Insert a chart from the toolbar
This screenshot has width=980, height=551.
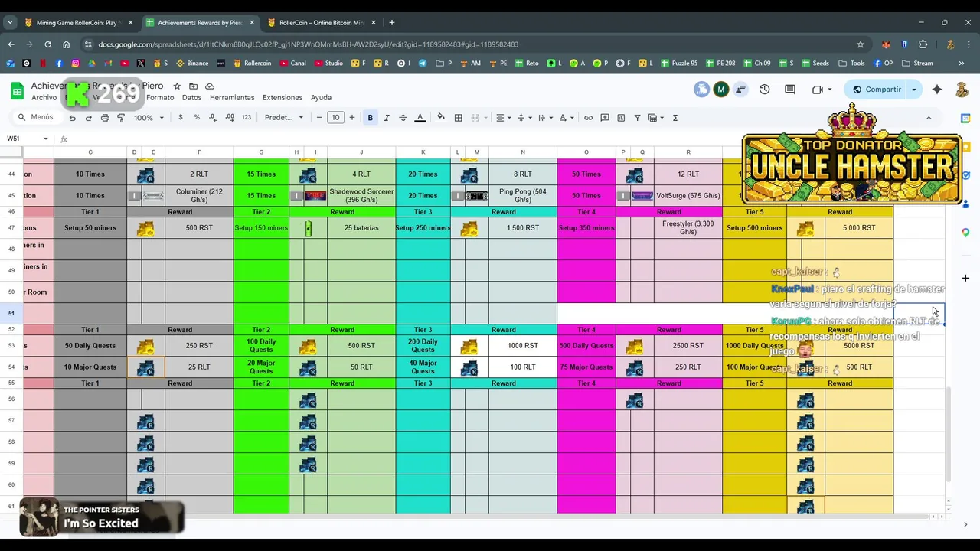tap(621, 118)
